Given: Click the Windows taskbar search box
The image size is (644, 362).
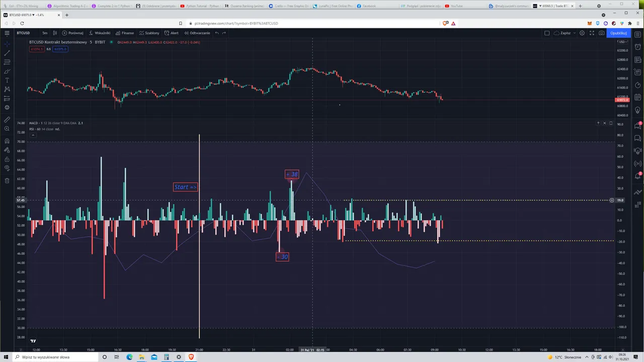Looking at the screenshot, I should 55,357.
